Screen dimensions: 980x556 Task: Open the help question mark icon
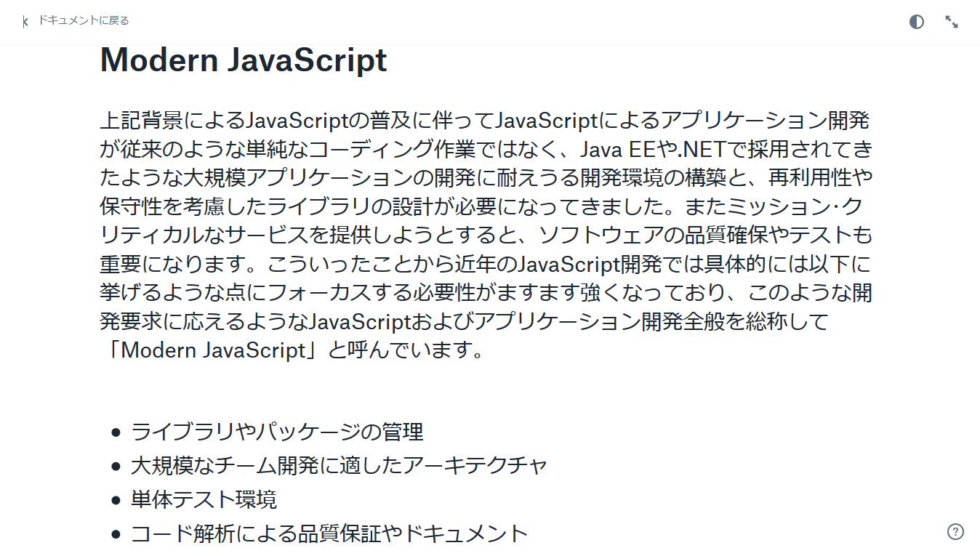(955, 531)
